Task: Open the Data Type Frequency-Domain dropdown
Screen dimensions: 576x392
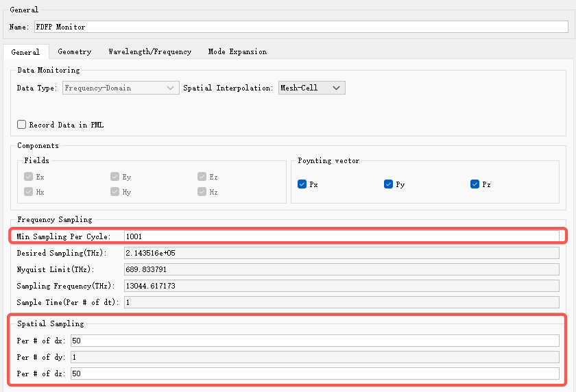Action: click(x=121, y=88)
